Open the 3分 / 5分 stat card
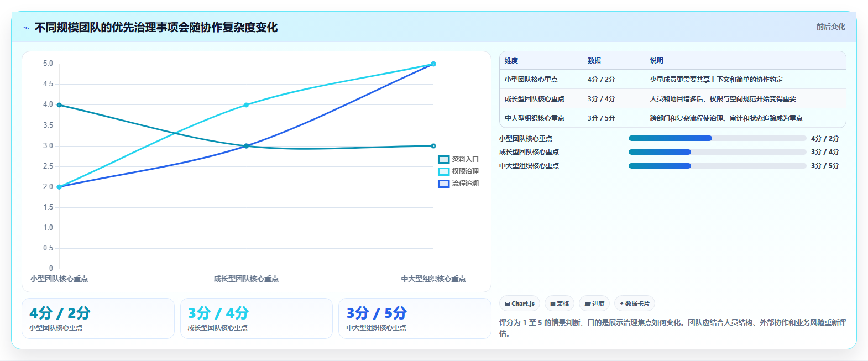This screenshot has width=868, height=361. [x=415, y=318]
